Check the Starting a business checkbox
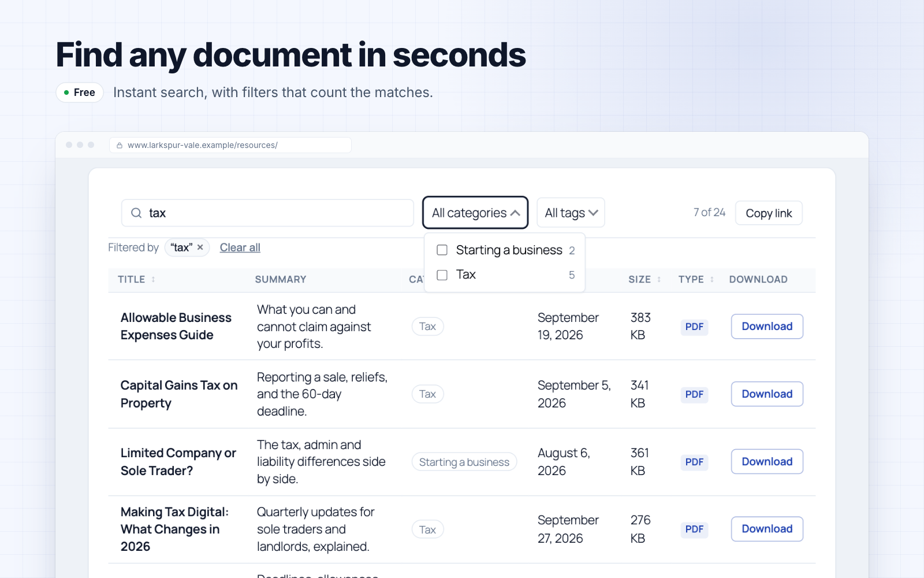 (x=442, y=250)
